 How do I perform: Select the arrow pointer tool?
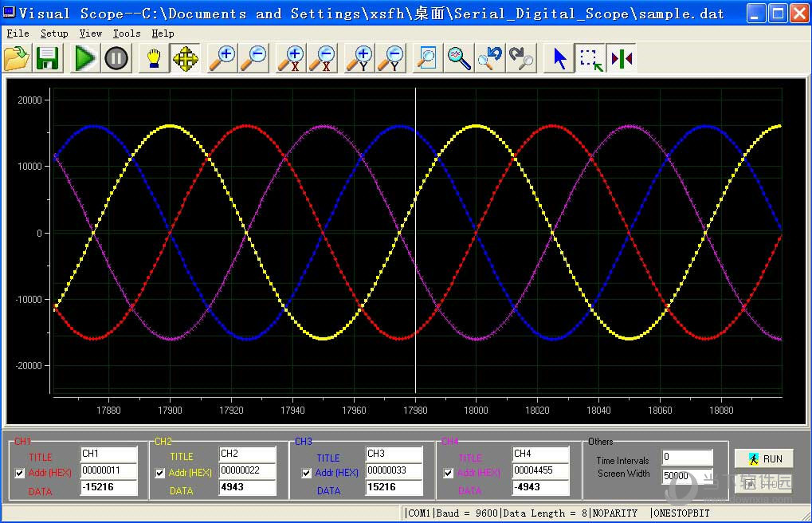[558, 57]
